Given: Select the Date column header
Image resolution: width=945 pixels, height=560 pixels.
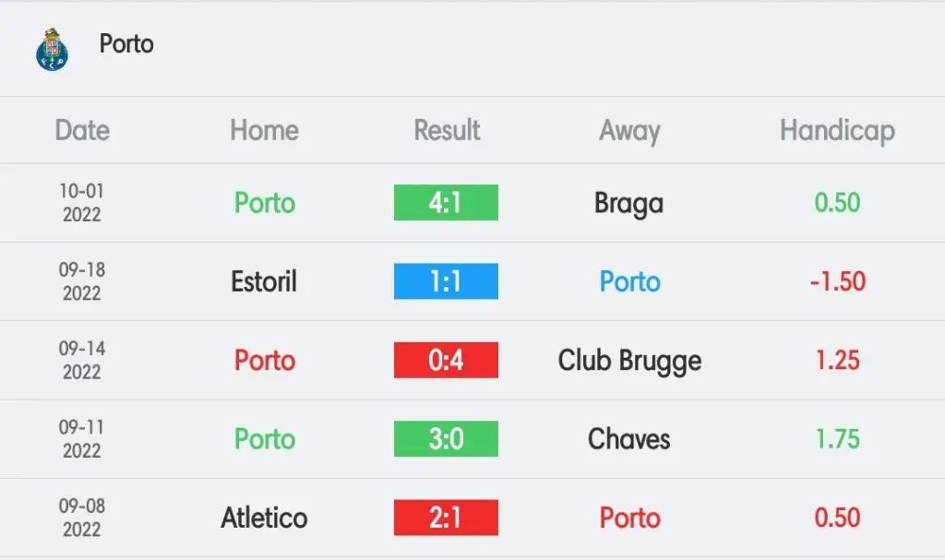Looking at the screenshot, I should click(82, 130).
